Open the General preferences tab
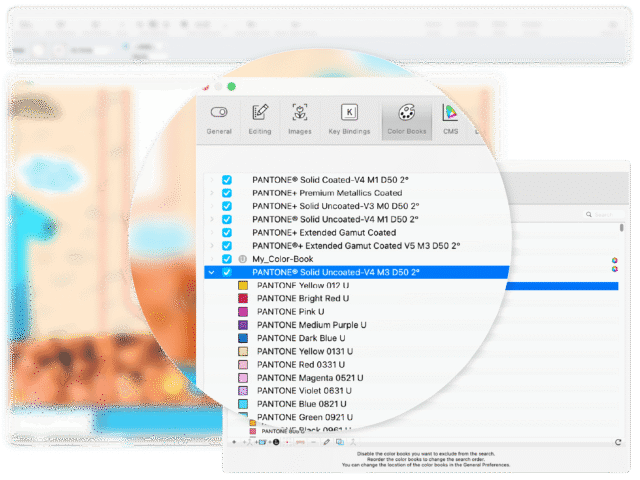 pyautogui.click(x=219, y=120)
